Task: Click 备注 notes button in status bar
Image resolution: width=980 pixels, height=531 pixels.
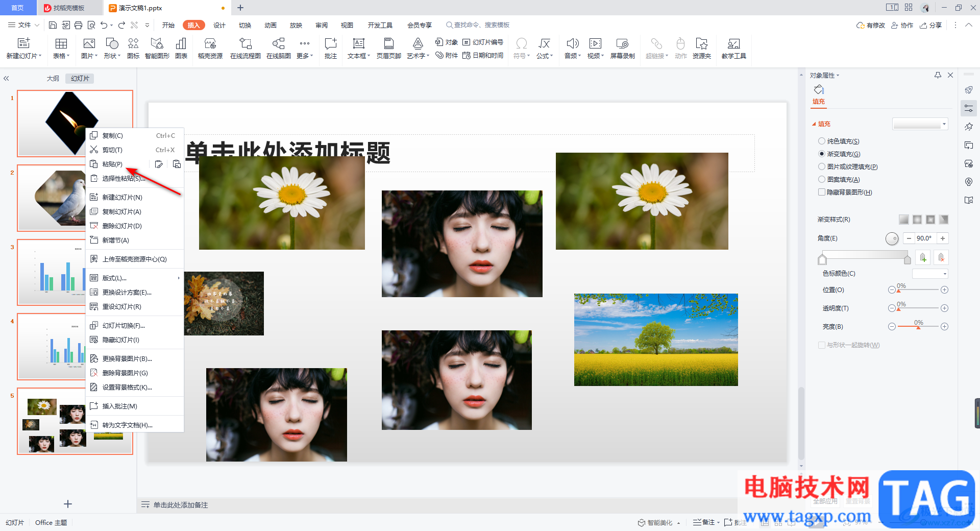Action: tap(704, 522)
